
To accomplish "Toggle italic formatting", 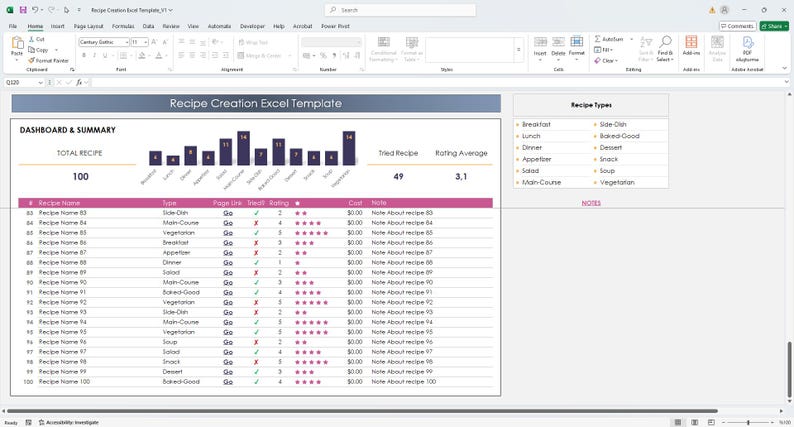I will click(94, 56).
